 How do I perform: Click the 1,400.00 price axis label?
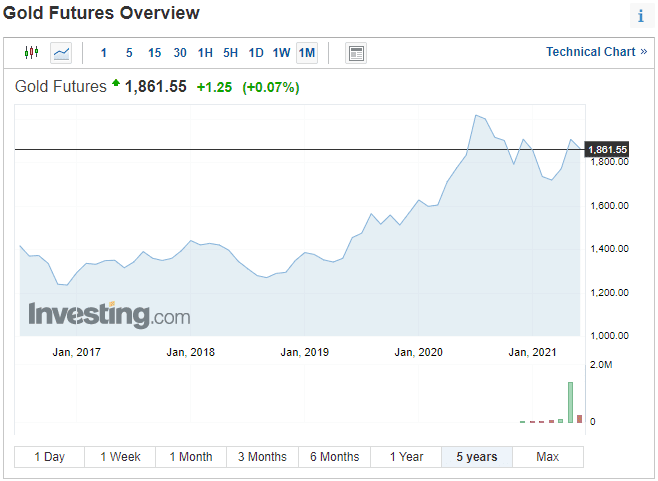[609, 249]
